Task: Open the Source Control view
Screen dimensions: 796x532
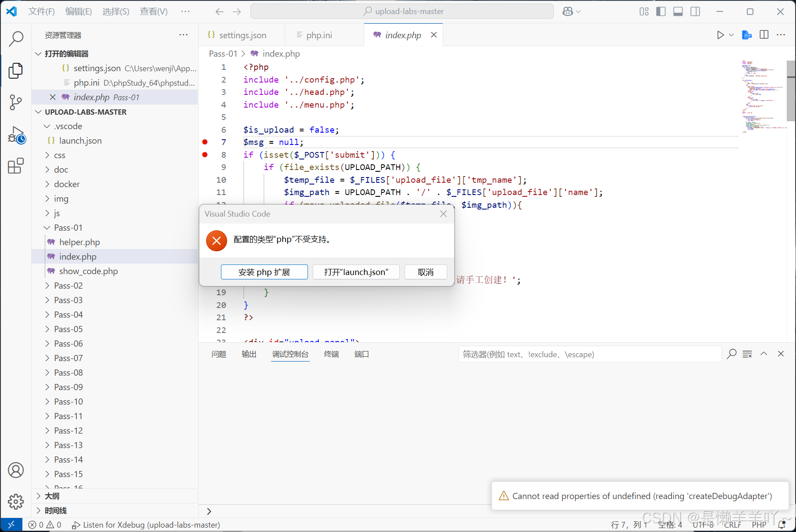Action: pyautogui.click(x=16, y=102)
